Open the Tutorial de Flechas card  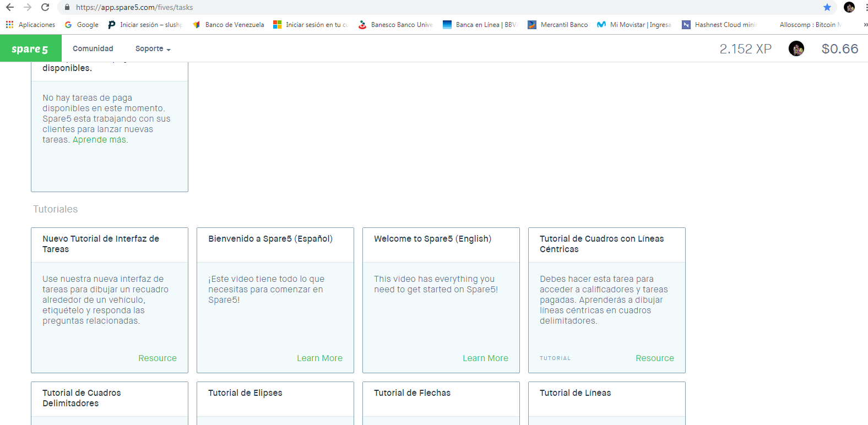click(441, 403)
